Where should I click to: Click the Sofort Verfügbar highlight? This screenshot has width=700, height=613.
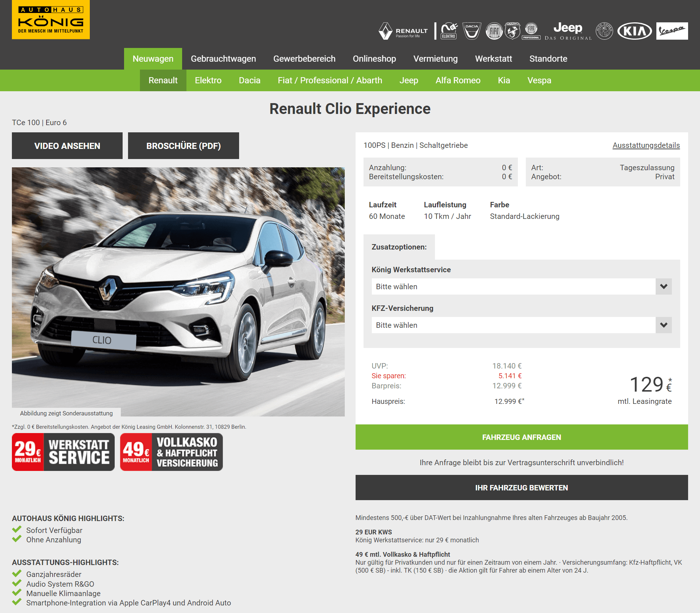click(54, 530)
